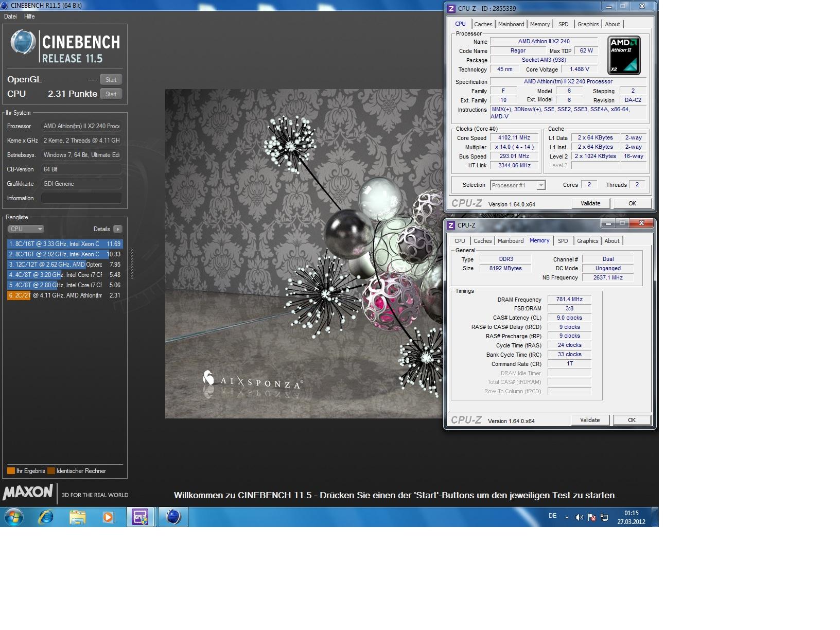Click the network tray icon
Screen dimensions: 840x630
(604, 517)
